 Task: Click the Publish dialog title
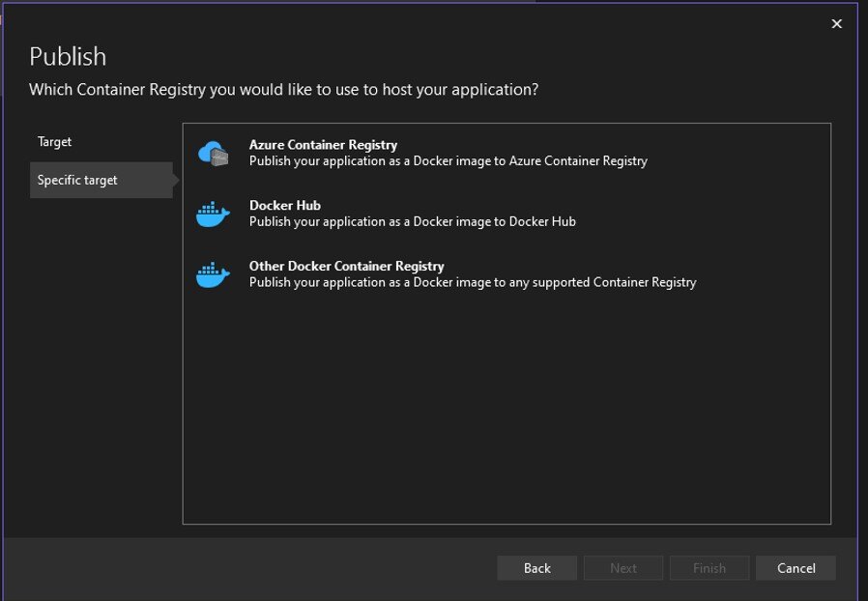point(67,56)
